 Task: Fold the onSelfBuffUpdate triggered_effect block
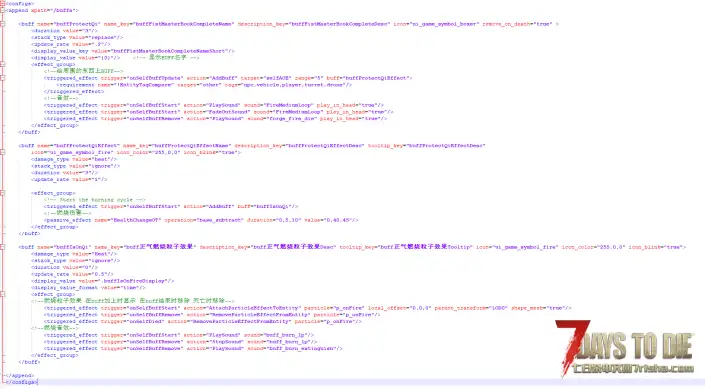[3, 78]
